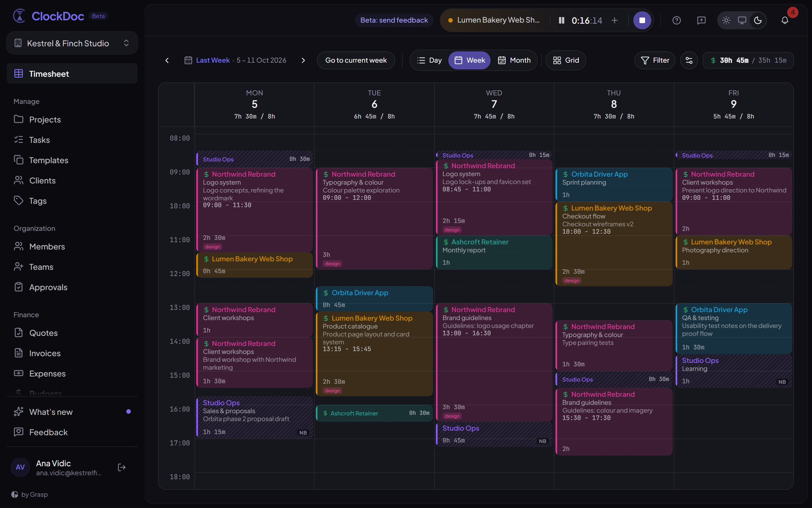Open Monday Logo system Northwind Rebrand entry
The width and height of the screenshot is (812, 508).
click(x=254, y=210)
